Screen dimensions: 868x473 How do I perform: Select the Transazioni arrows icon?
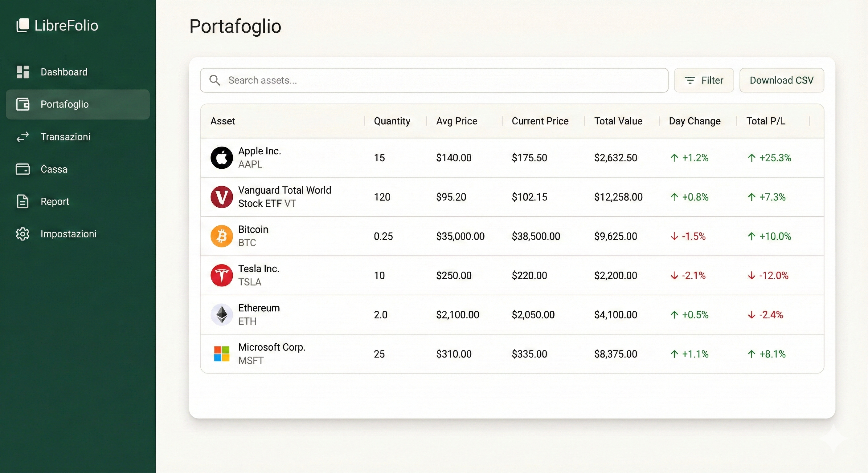(x=23, y=137)
